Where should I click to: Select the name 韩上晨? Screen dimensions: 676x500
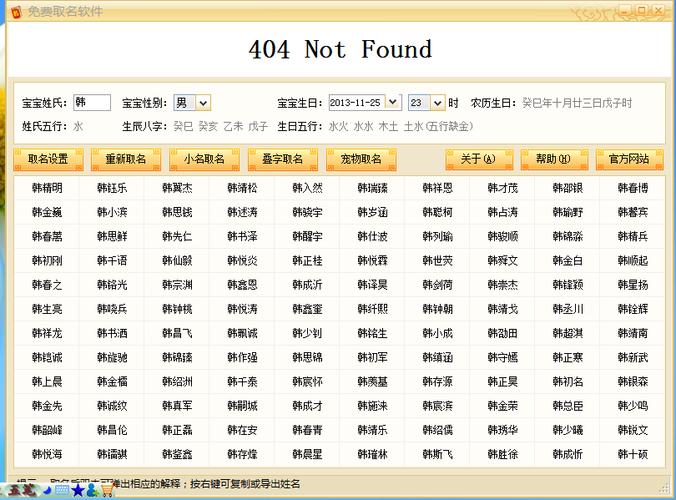[47, 381]
